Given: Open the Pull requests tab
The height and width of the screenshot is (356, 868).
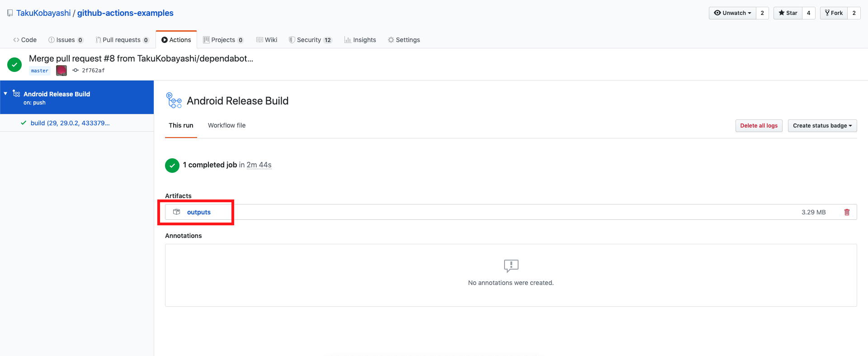Looking at the screenshot, I should click(122, 40).
